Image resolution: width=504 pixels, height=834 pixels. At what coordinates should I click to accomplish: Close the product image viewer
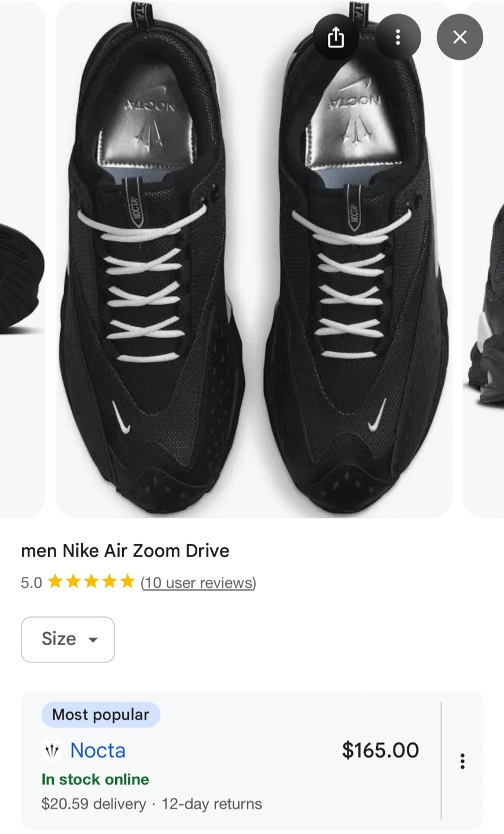click(x=459, y=37)
